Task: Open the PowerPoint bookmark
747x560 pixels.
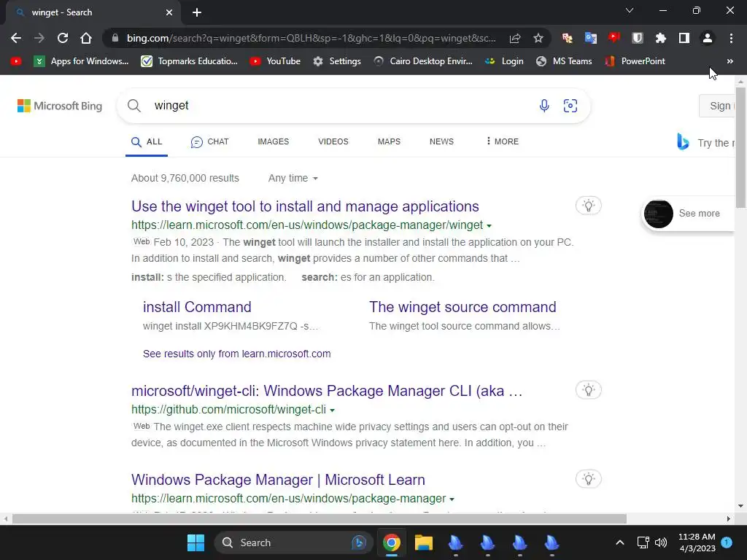Action: 635,61
